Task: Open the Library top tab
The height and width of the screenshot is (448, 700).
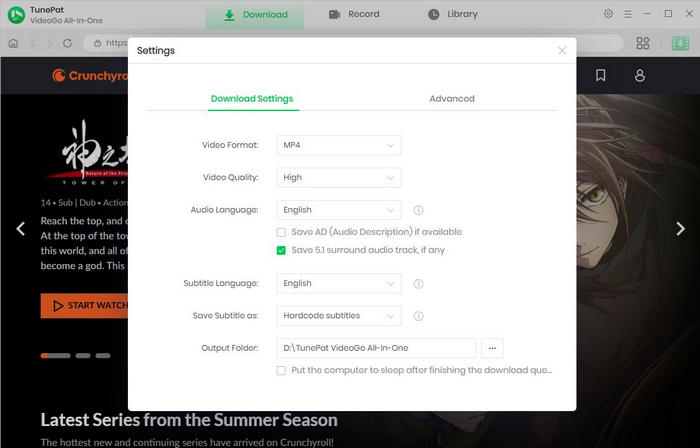Action: [453, 14]
